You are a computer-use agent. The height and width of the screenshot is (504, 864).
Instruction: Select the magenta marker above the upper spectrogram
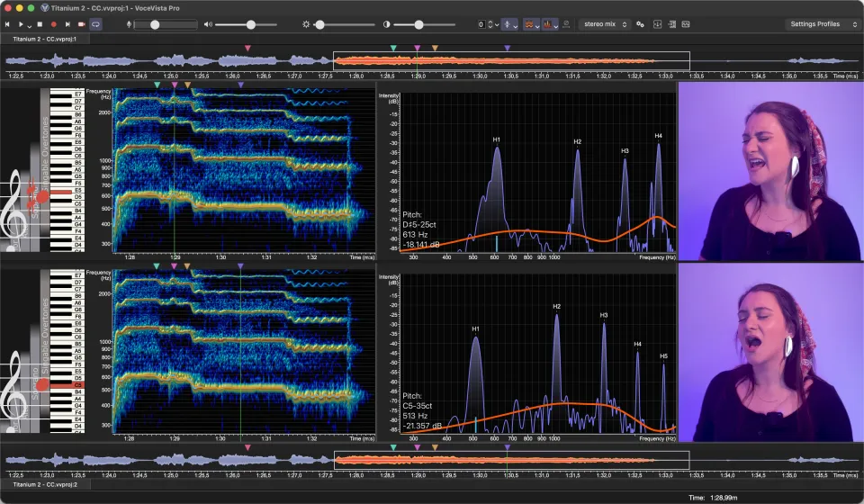175,85
